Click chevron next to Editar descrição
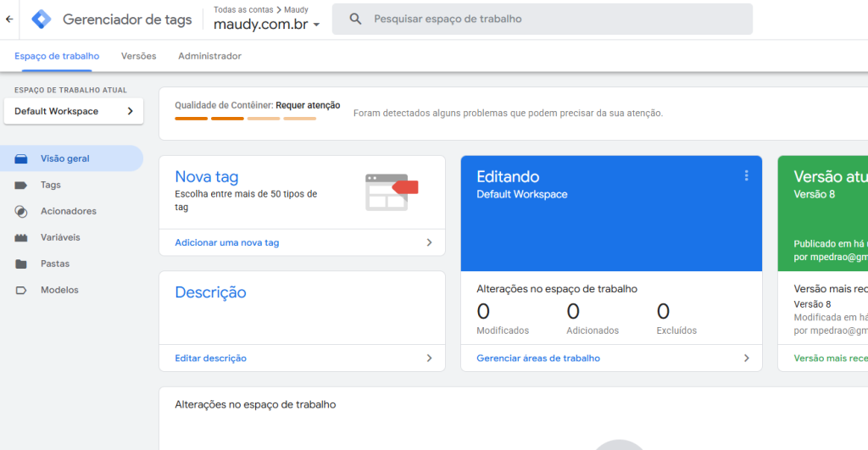 (x=429, y=358)
